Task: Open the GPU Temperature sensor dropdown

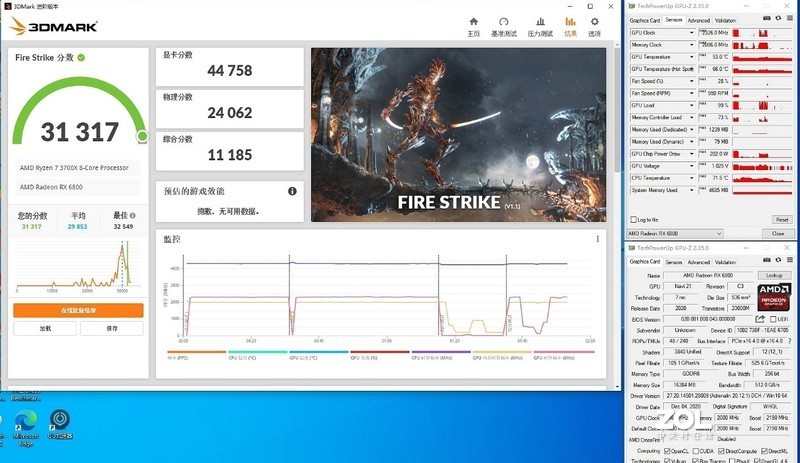Action: tap(691, 57)
